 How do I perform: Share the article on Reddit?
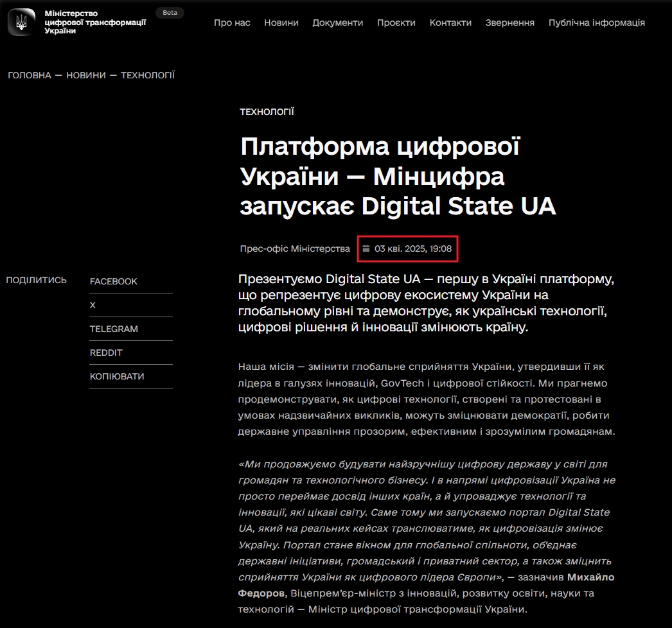(x=105, y=352)
